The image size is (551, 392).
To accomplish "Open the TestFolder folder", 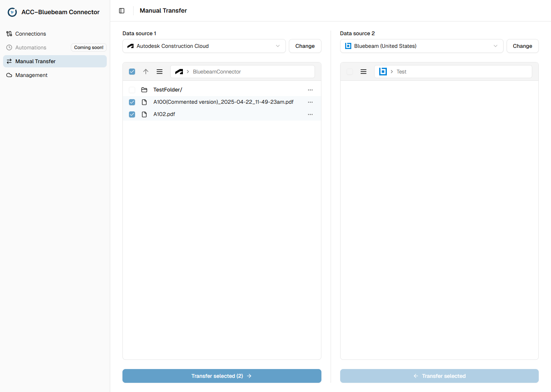I will 168,90.
